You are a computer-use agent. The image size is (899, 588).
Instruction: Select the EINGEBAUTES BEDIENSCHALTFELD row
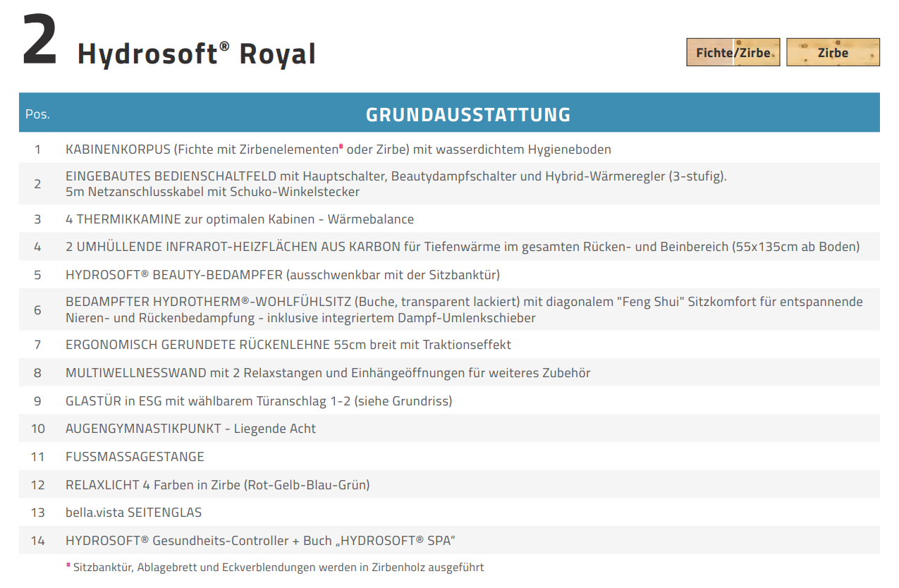pos(395,183)
